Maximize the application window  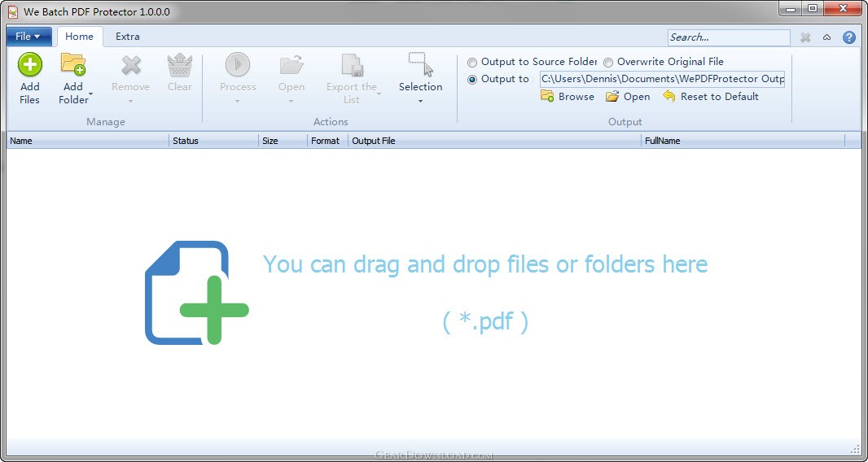point(812,9)
